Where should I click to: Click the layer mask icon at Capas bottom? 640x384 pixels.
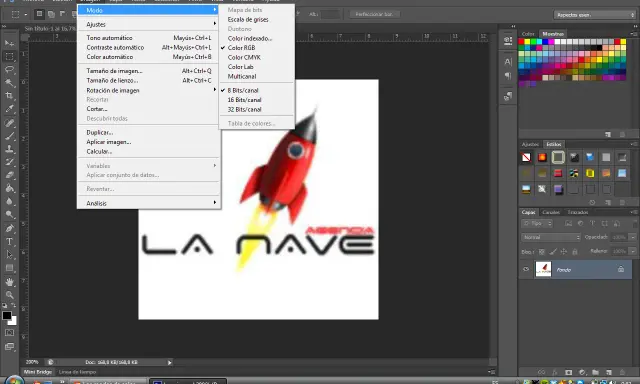pos(568,372)
